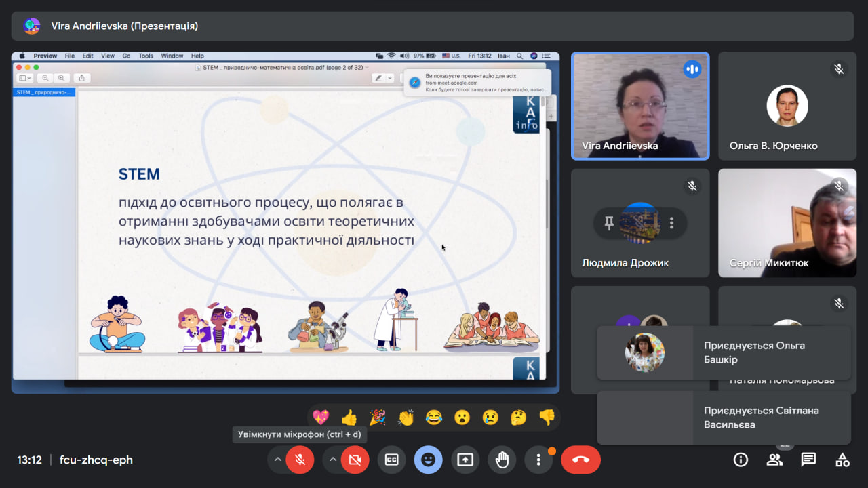Click audio activity indicator on Vira's tile
Screen dimensions: 868x488
[692, 68]
